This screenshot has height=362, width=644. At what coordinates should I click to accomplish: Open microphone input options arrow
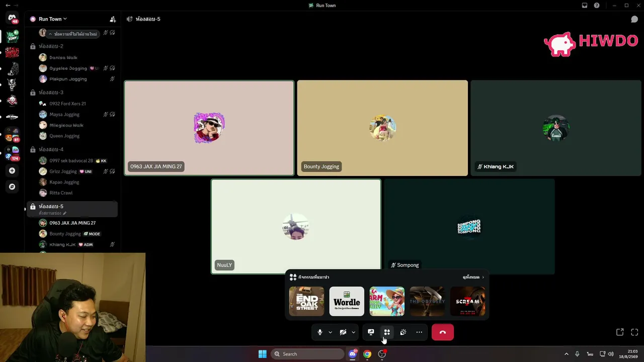(x=330, y=332)
